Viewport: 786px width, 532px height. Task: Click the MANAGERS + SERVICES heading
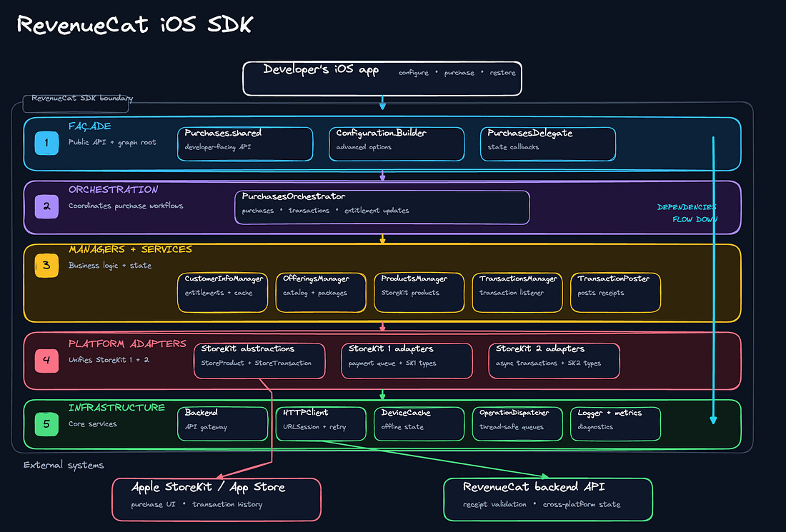(130, 249)
